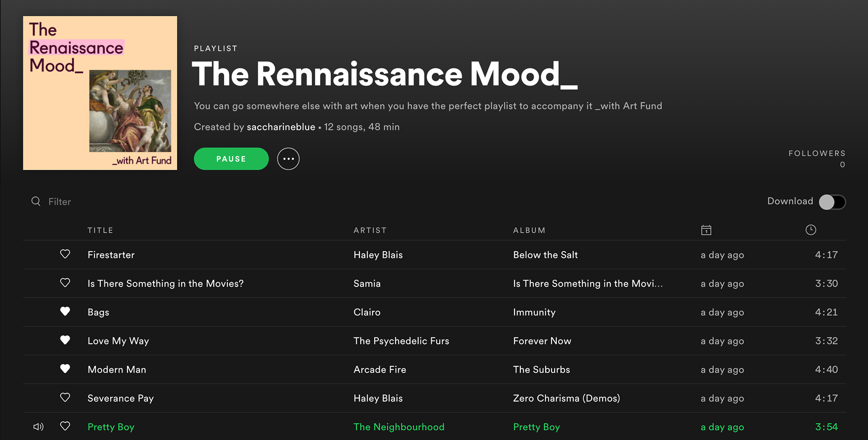Open the Pretty Boy album link
The image size is (868, 440).
pyautogui.click(x=537, y=427)
